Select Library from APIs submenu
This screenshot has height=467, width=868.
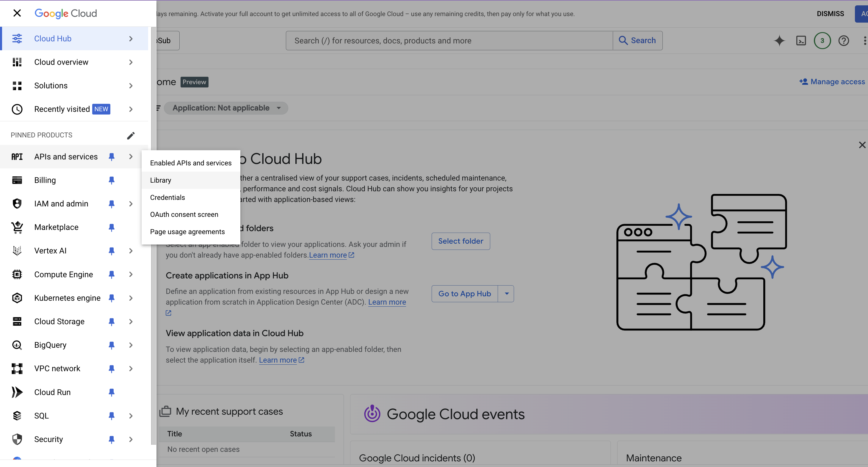click(x=160, y=180)
